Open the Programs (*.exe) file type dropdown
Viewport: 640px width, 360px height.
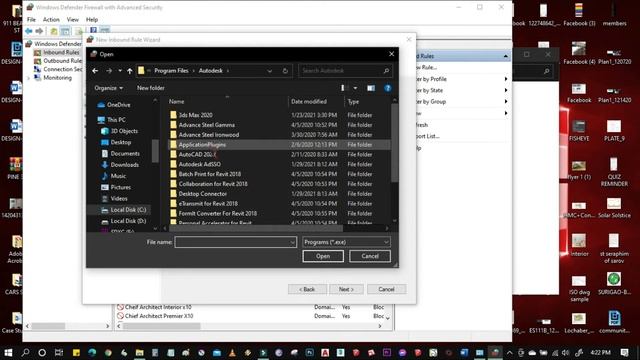click(x=346, y=242)
